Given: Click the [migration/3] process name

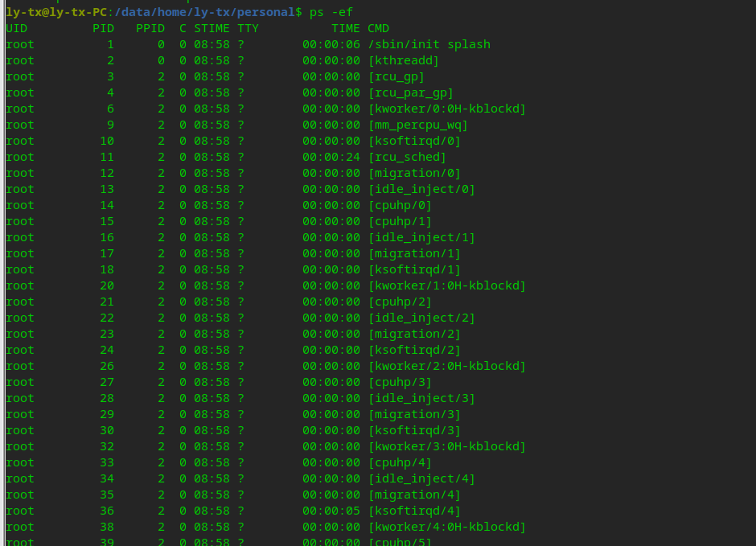Looking at the screenshot, I should tap(415, 414).
